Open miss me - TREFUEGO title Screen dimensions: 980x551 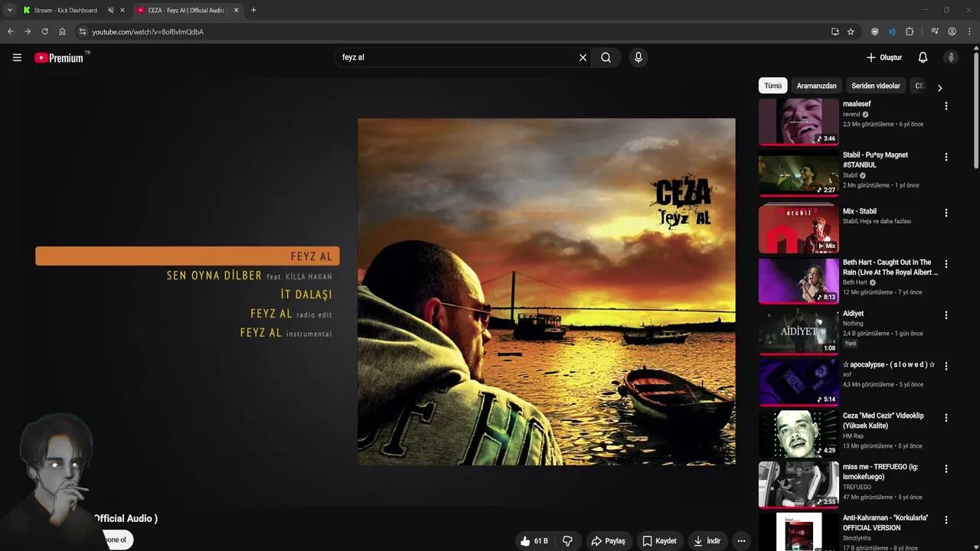(x=880, y=471)
